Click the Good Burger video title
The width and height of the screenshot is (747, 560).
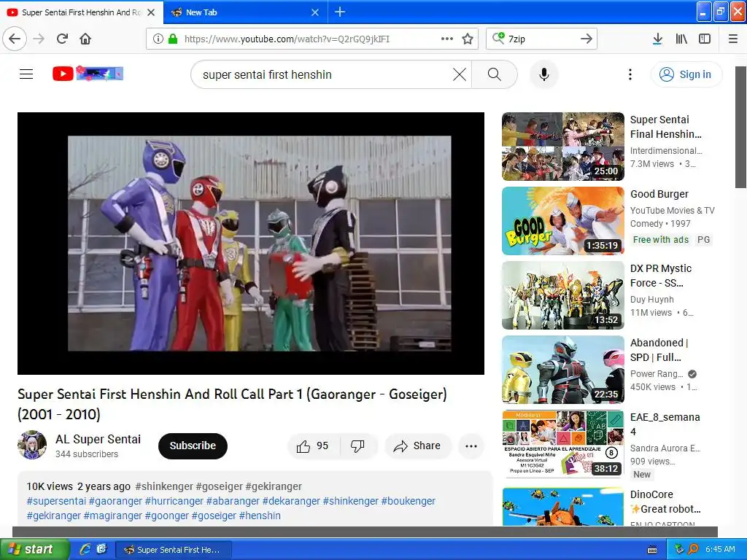point(659,194)
